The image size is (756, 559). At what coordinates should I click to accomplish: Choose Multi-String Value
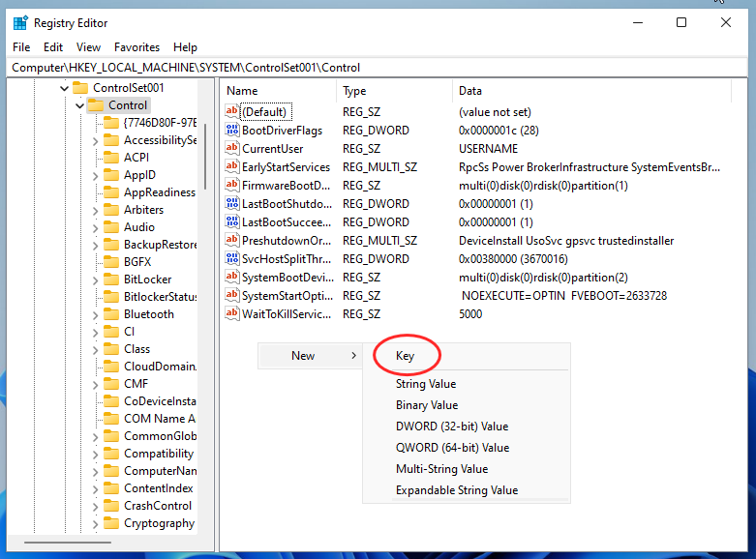467,468
